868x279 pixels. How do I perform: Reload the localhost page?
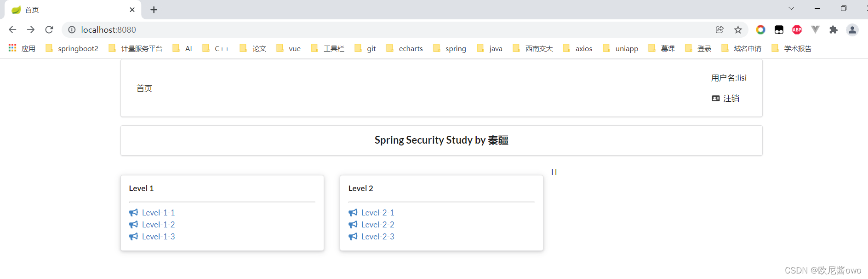pyautogui.click(x=49, y=29)
